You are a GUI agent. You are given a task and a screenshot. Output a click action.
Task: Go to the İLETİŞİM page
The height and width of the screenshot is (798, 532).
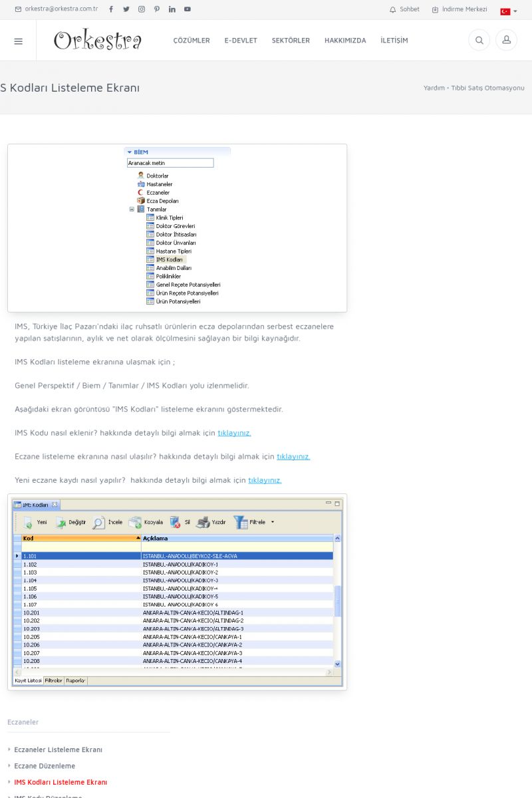point(394,41)
